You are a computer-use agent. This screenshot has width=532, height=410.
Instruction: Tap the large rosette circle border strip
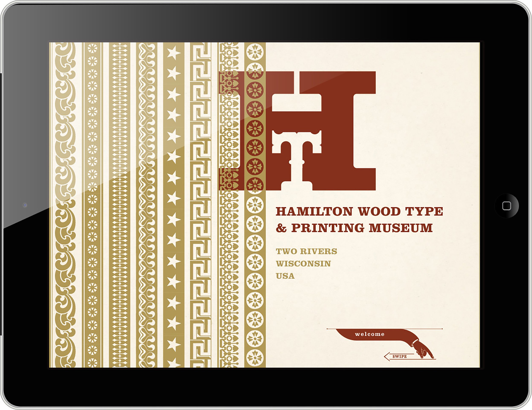255,244
